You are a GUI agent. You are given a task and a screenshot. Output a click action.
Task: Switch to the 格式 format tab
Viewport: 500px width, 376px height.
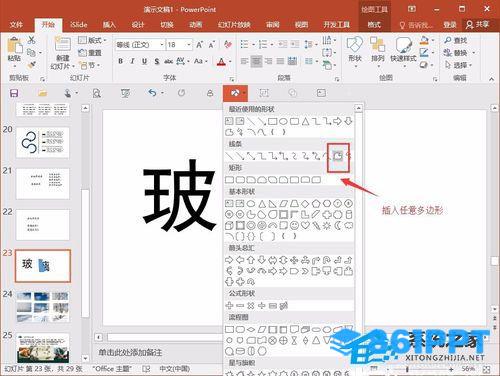click(374, 25)
